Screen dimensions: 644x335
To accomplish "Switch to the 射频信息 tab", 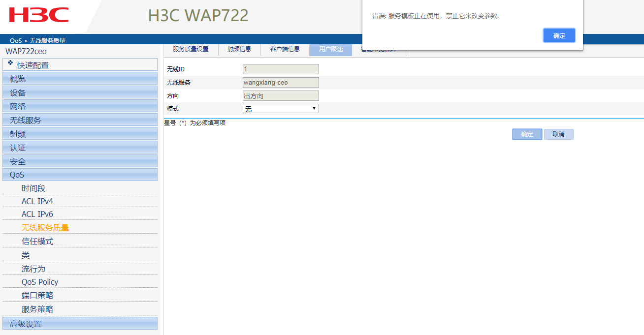I will coord(239,49).
